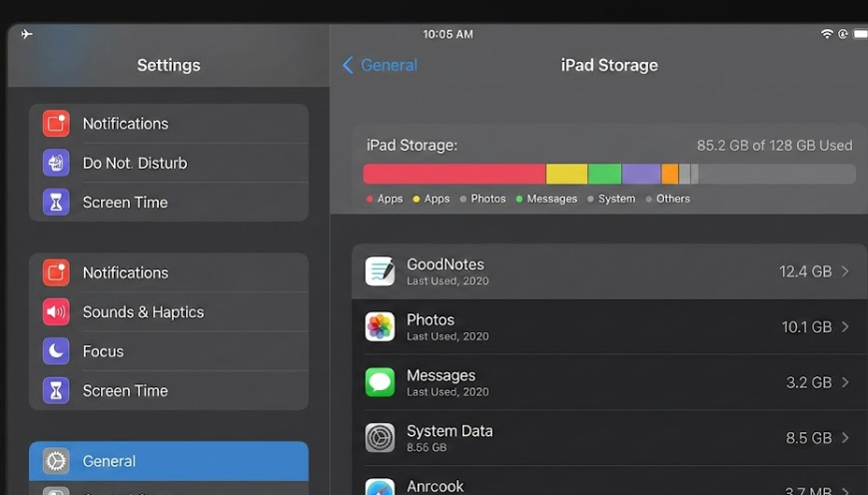Open Photos storage details
The height and width of the screenshot is (495, 868).
click(609, 326)
